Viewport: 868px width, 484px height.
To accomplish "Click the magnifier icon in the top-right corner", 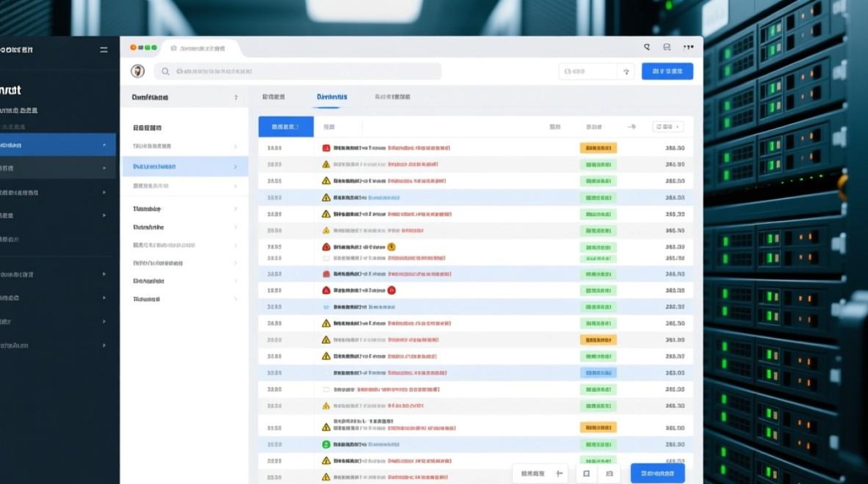I will 646,47.
